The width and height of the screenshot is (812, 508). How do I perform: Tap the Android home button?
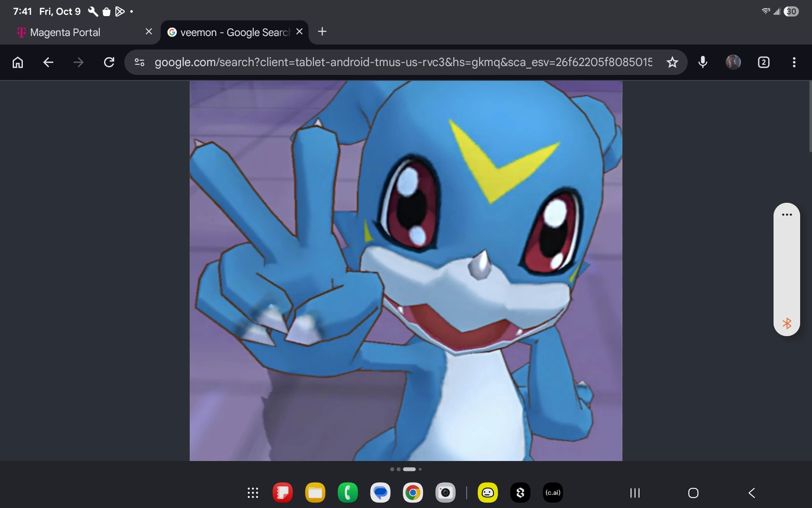694,493
